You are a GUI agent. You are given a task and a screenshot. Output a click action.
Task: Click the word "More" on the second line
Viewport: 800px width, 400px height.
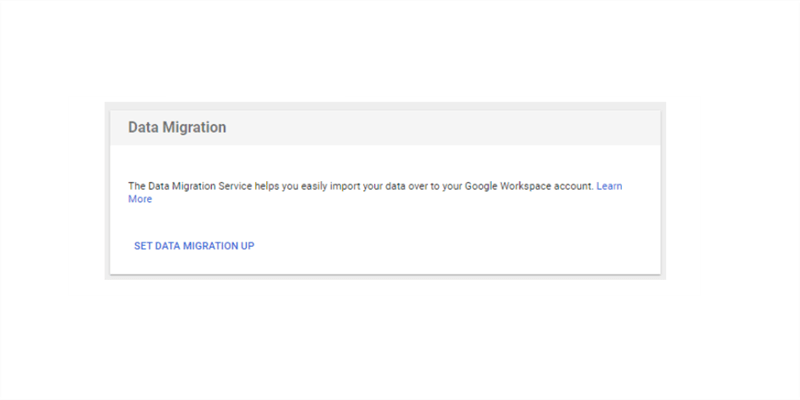[x=140, y=199]
